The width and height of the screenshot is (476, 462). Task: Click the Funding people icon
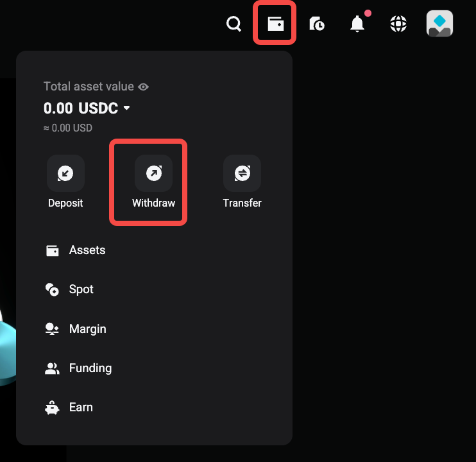(x=52, y=368)
